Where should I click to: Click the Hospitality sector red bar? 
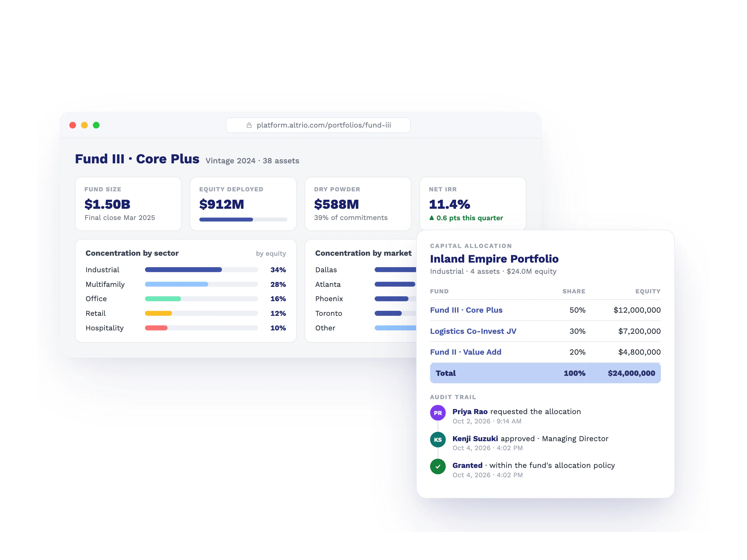156,328
